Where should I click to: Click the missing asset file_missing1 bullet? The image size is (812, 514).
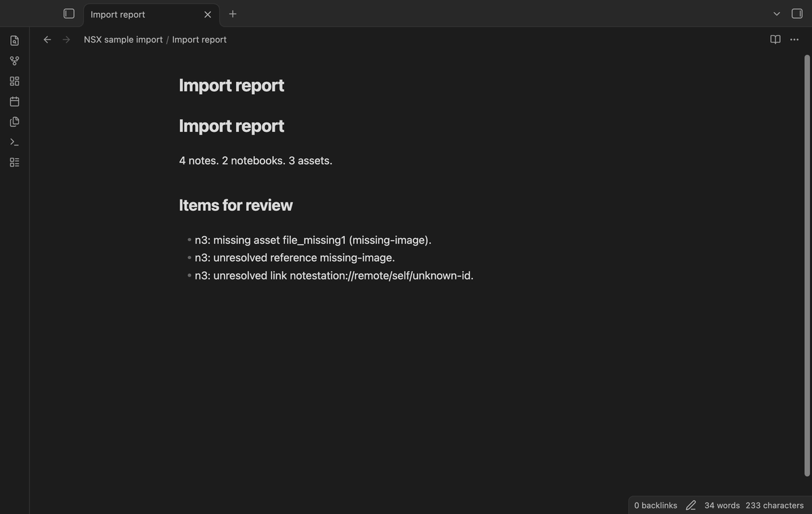313,240
